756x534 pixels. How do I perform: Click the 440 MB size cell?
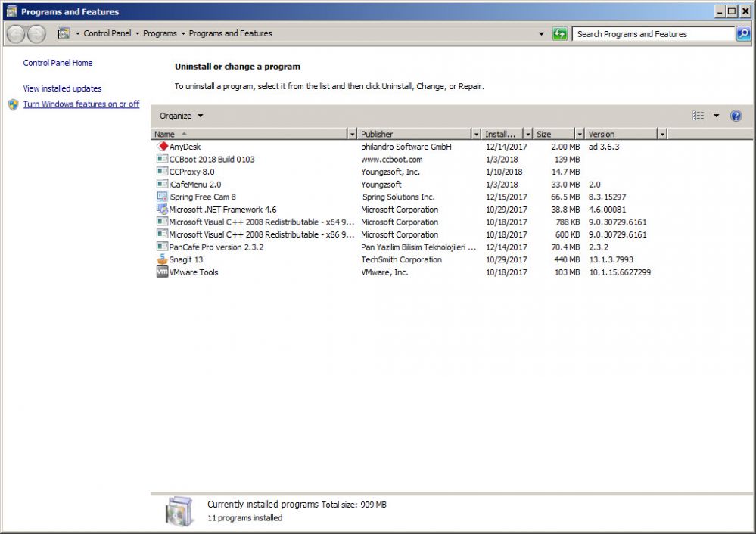tap(567, 259)
